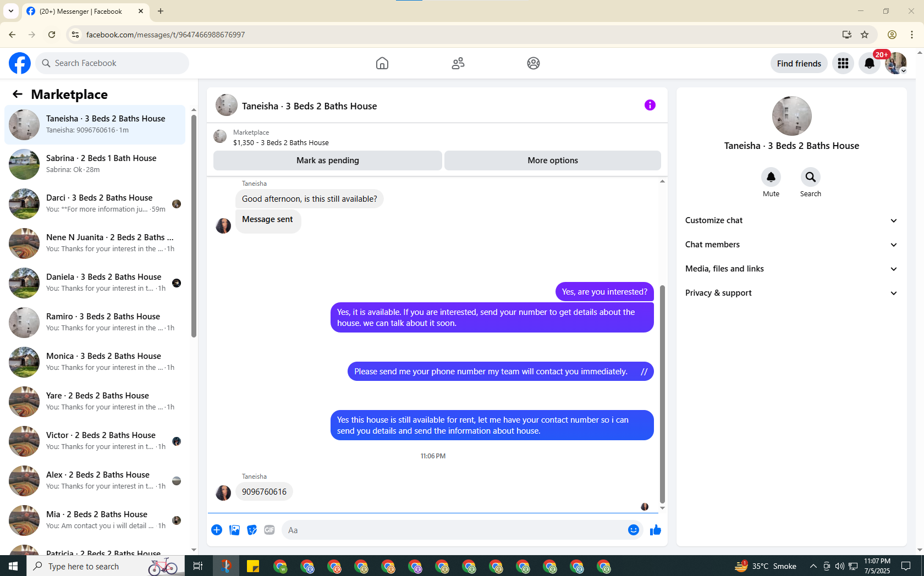The width and height of the screenshot is (924, 576).
Task: Open the Sticky Notes taskbar icon
Action: pos(253,566)
